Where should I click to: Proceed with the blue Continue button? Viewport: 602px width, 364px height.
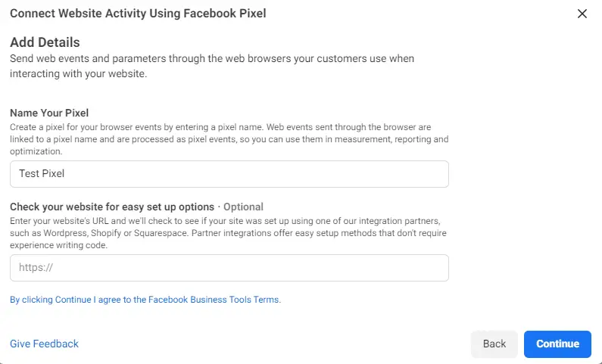(557, 344)
